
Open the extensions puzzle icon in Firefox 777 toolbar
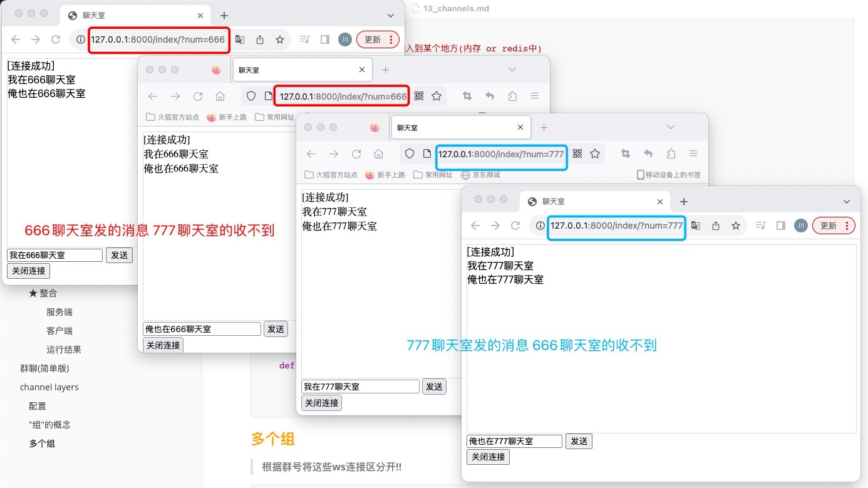click(x=671, y=153)
